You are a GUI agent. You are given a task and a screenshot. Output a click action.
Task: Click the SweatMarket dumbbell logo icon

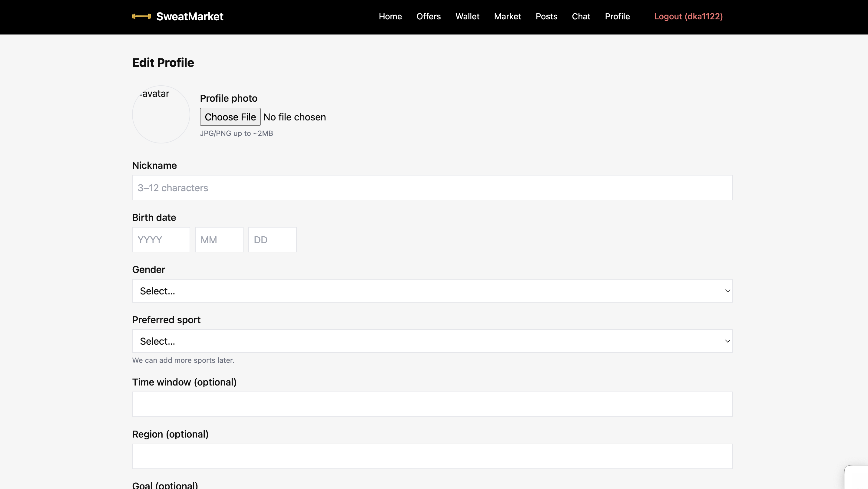[x=141, y=16]
